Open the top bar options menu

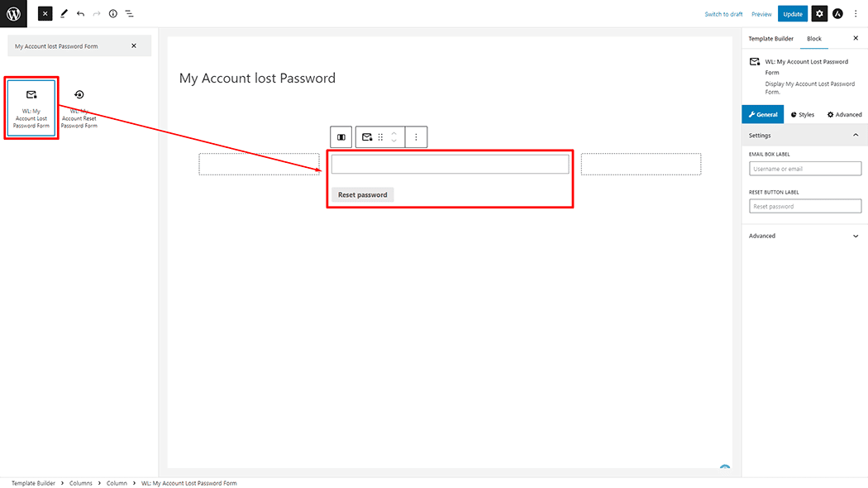click(x=856, y=13)
